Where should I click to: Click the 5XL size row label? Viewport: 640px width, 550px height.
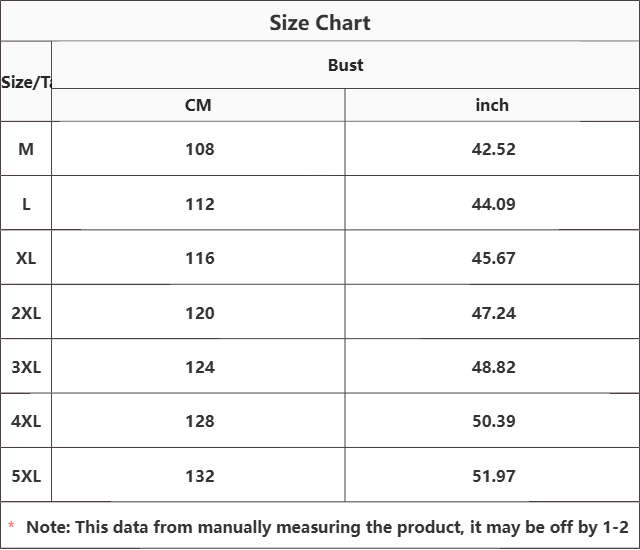click(26, 476)
